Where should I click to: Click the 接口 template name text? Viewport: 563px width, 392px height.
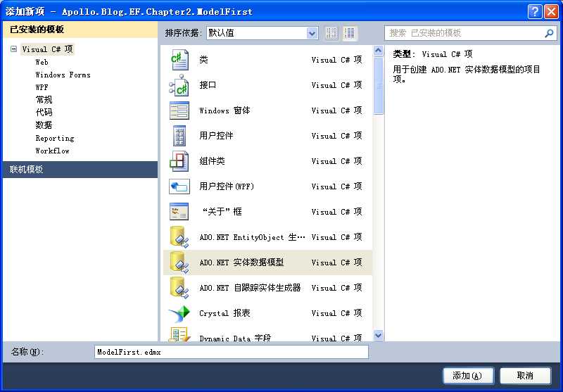(208, 85)
